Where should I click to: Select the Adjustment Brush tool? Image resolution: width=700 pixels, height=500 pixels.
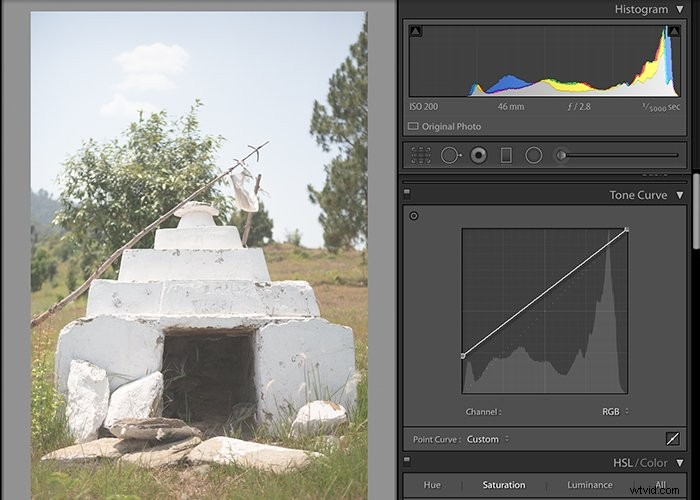coord(616,155)
